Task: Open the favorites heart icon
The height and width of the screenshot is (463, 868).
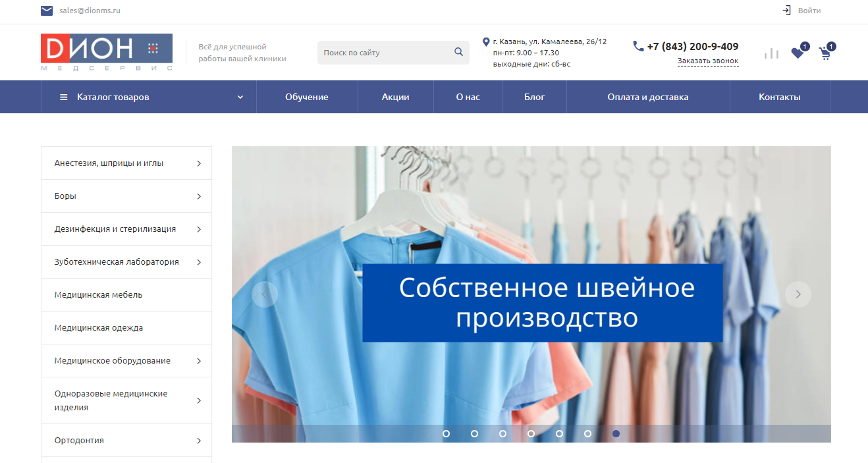Action: pos(798,53)
